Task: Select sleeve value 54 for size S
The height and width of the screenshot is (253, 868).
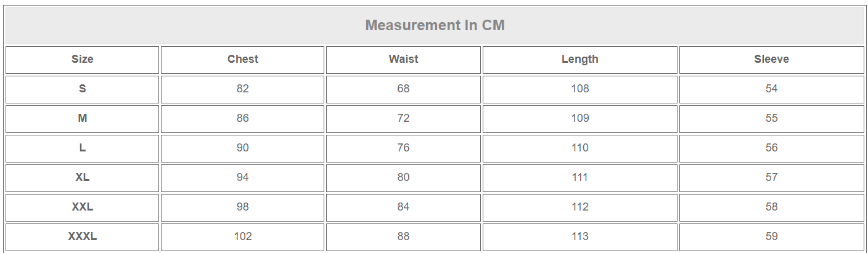Action: pyautogui.click(x=771, y=89)
